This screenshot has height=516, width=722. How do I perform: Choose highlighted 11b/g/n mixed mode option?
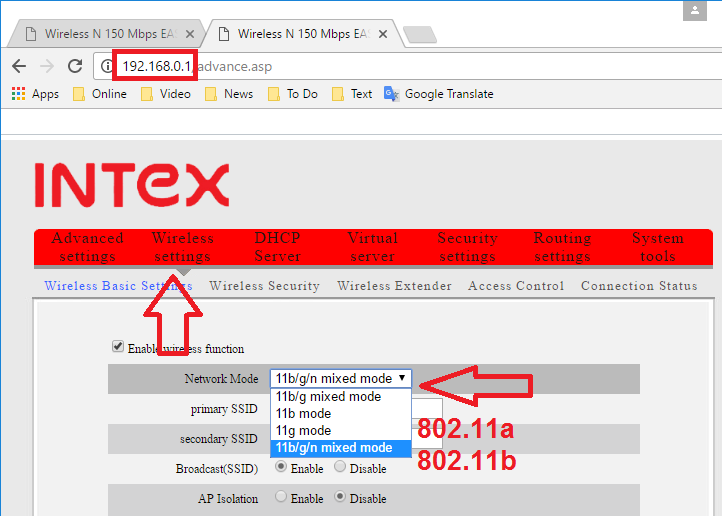[x=341, y=447]
